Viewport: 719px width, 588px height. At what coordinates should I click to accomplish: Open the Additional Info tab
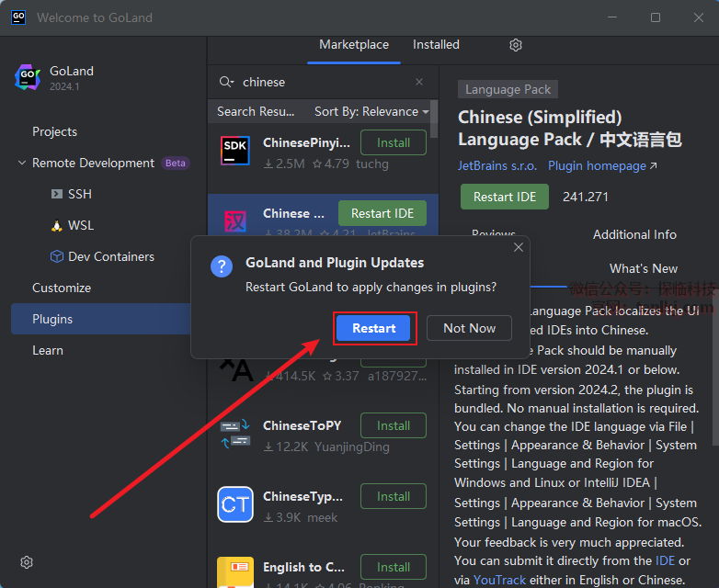[x=634, y=234]
